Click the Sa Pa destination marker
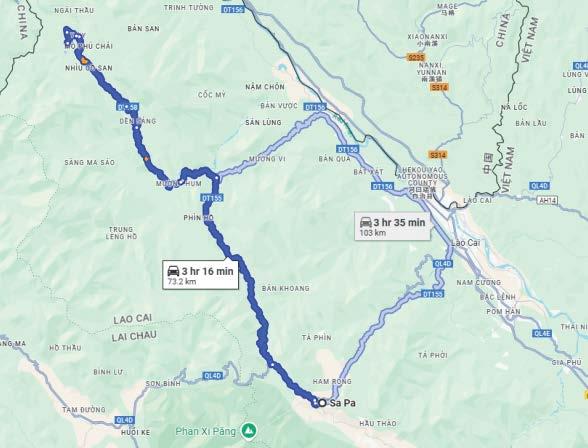588x448 pixels. [x=322, y=403]
